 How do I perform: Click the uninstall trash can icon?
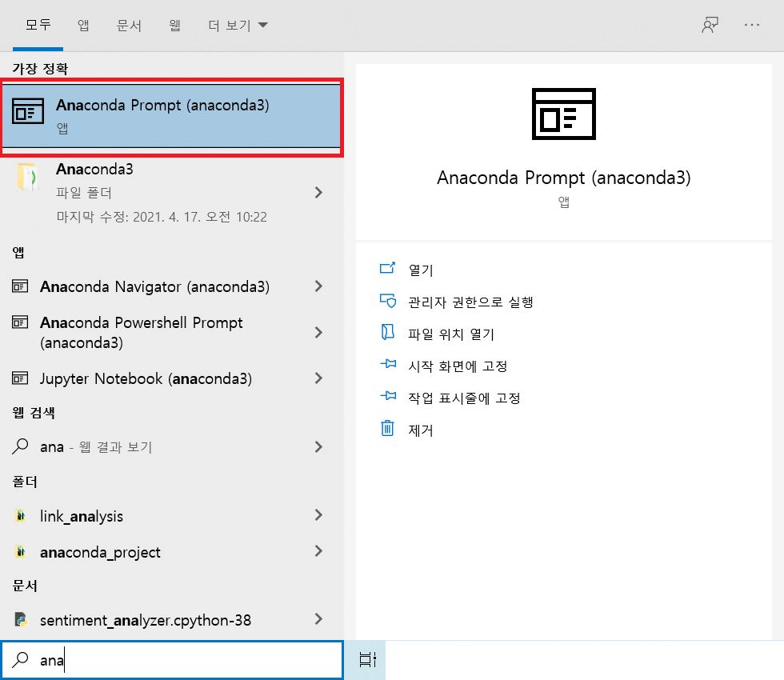[387, 429]
